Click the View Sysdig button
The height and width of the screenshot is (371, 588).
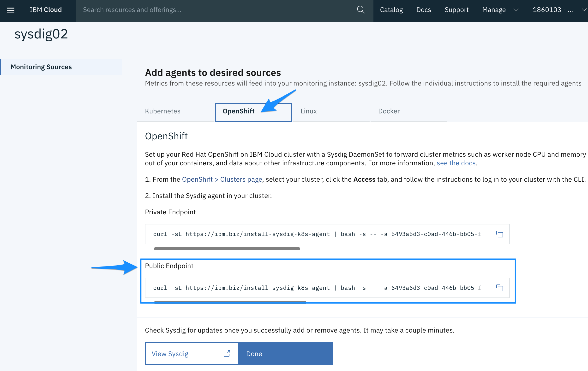192,353
